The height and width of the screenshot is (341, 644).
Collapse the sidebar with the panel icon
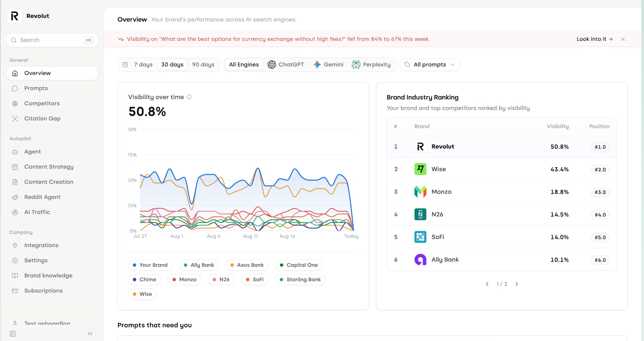(x=13, y=334)
